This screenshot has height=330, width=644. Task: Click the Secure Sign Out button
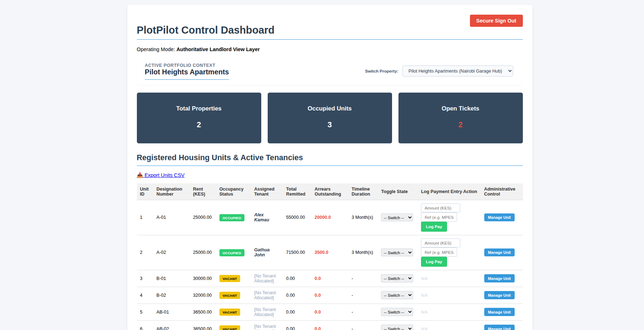496,21
